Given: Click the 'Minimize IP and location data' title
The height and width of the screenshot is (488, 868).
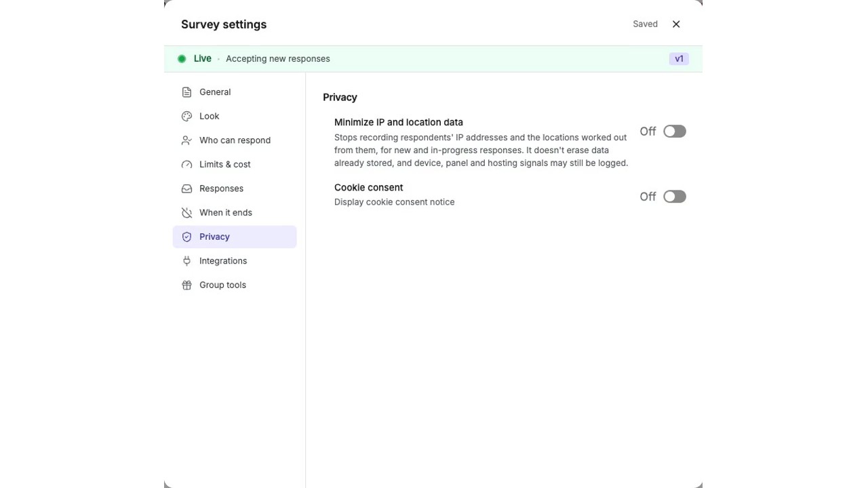Looking at the screenshot, I should click(399, 122).
